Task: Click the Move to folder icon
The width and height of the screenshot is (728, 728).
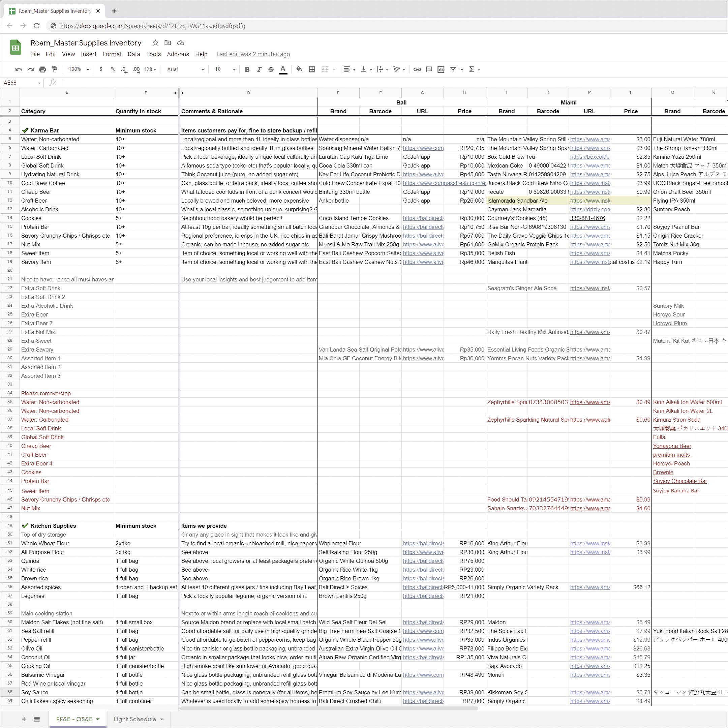Action: point(168,42)
